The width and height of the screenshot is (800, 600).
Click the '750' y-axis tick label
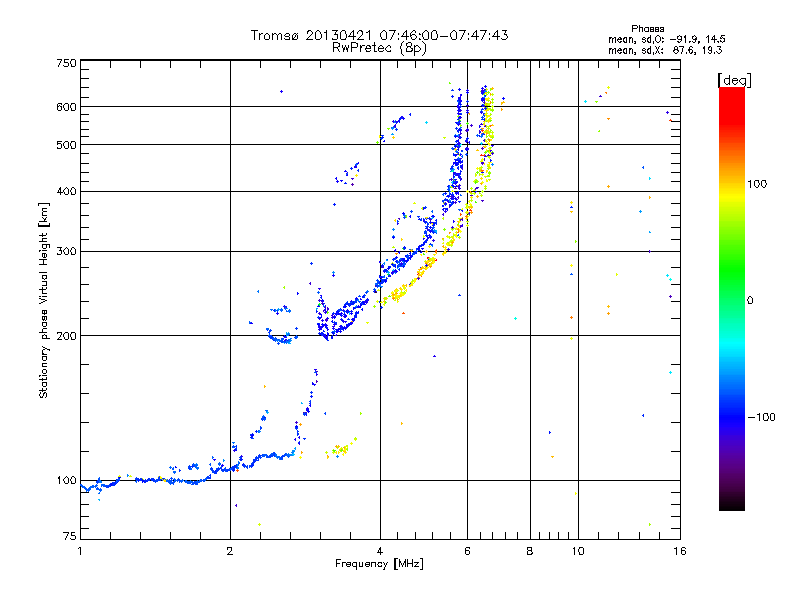coord(66,63)
